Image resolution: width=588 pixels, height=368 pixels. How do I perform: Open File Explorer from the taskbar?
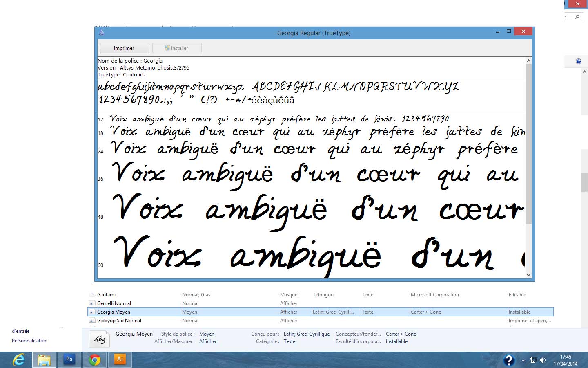click(44, 360)
